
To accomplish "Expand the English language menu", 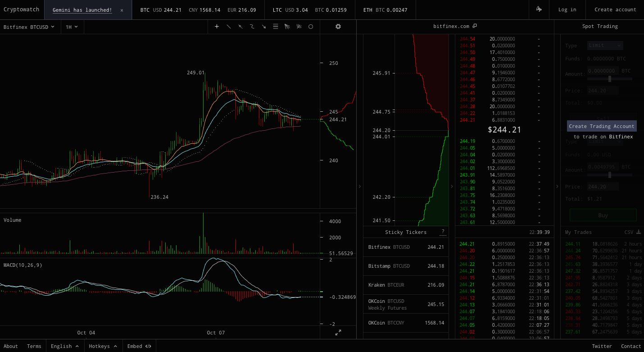I will (x=65, y=346).
